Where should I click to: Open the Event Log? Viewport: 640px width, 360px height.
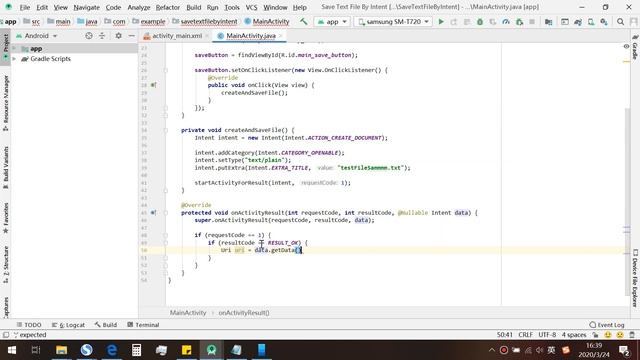click(x=607, y=325)
